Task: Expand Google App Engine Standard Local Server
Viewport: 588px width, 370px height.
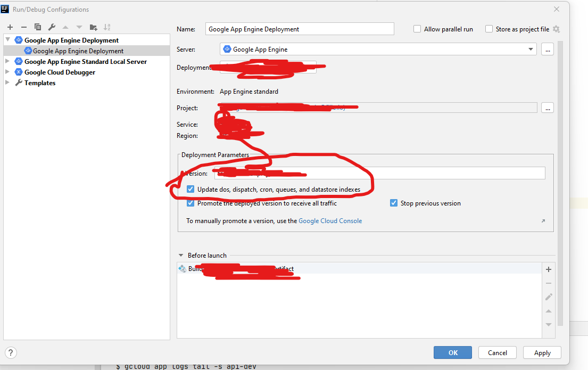Action: [x=7, y=61]
